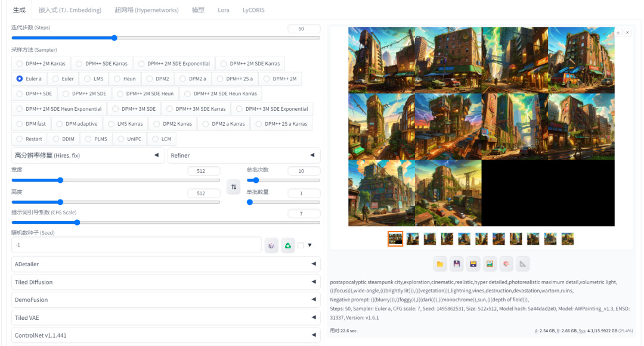Open the 嵌入式 (T.I. Embedding) tab
Image resolution: width=644 pixels, height=346 pixels.
70,10
